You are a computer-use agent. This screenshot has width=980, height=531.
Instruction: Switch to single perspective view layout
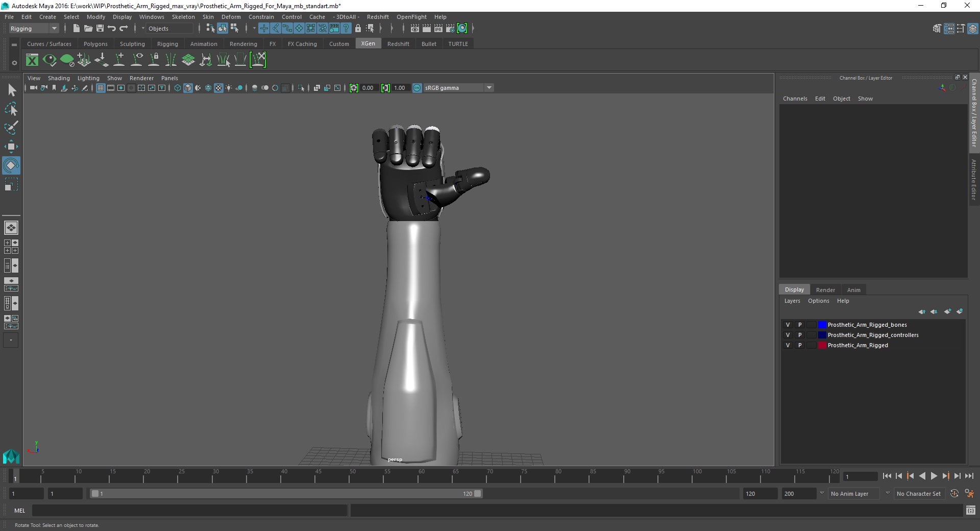11,228
